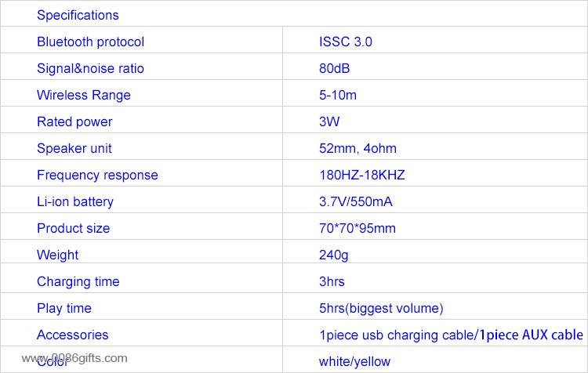Click the 70*70*95mm product size value

357,228
